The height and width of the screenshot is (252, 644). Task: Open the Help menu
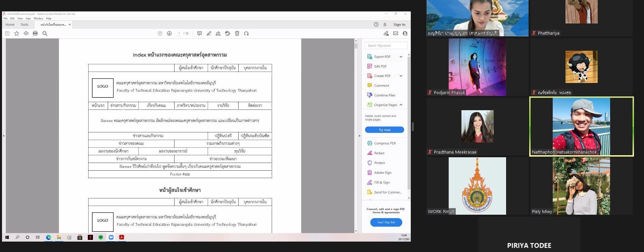coord(49,18)
